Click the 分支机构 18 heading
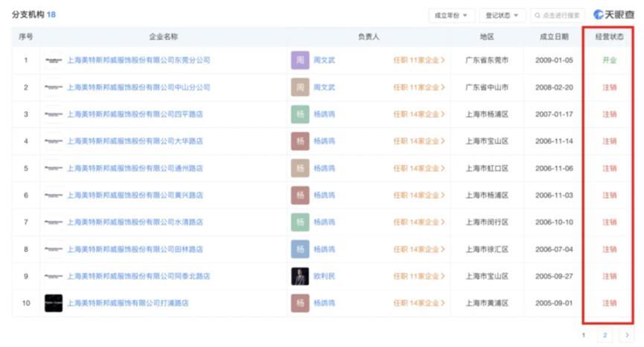The height and width of the screenshot is (347, 644). tap(34, 15)
